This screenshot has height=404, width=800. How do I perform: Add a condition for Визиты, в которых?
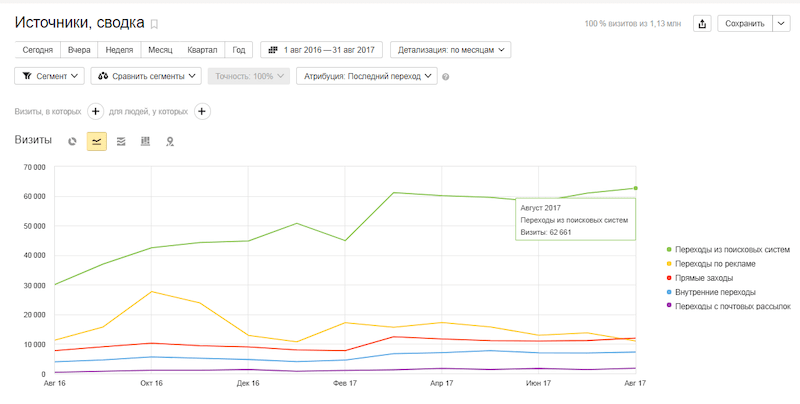point(96,111)
